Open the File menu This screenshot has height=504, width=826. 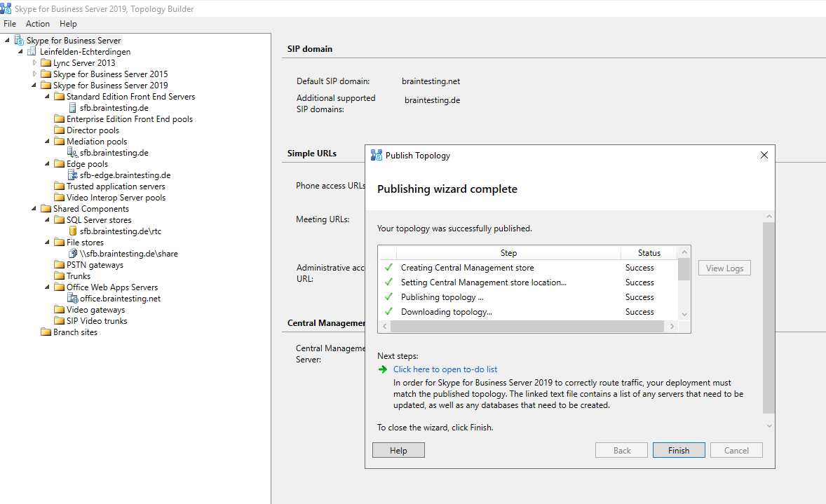pyautogui.click(x=10, y=23)
